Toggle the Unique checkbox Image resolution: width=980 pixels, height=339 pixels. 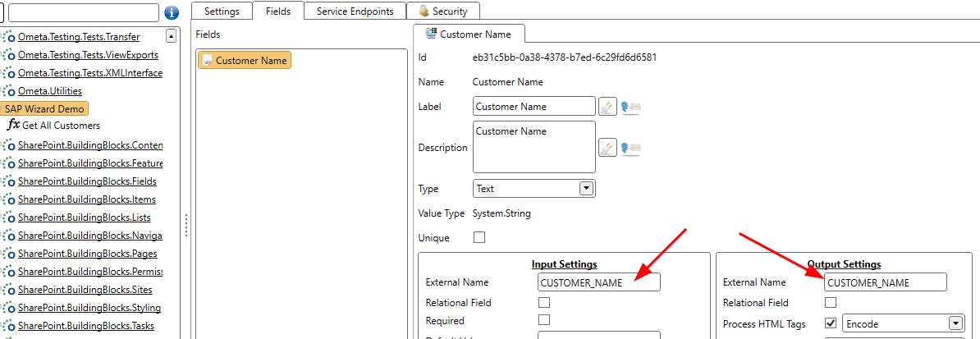479,238
